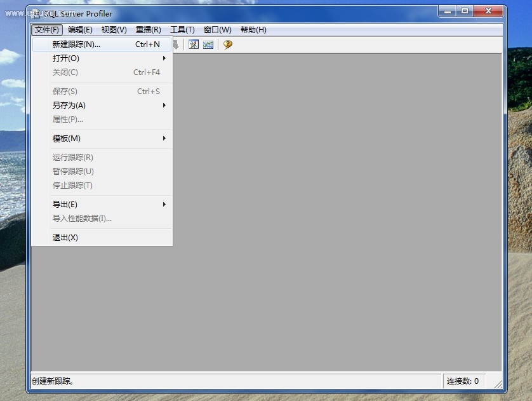532x401 pixels.
Task: Open the 窗口(W) menu
Action: 217,30
